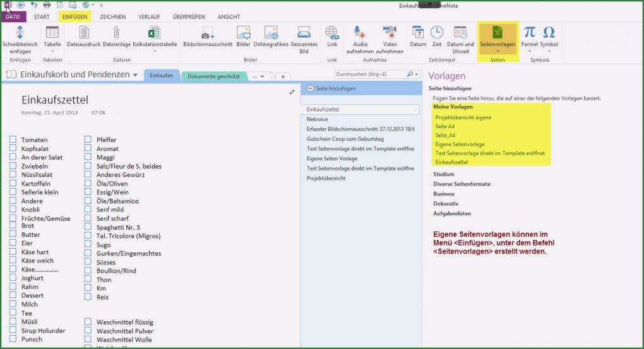The width and height of the screenshot is (644, 349).
Task: Open the Symbol dropdown arrow
Action: coord(549,51)
